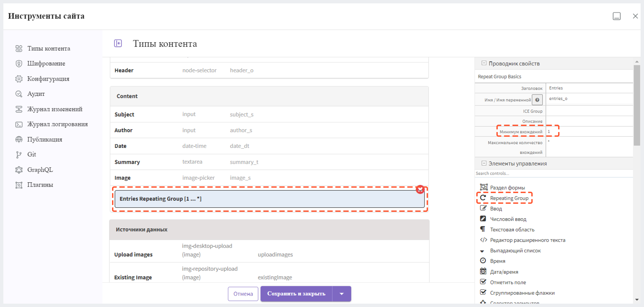Click the GraphQL icon in sidebar
Screen dimensions: 644x307
(19, 170)
